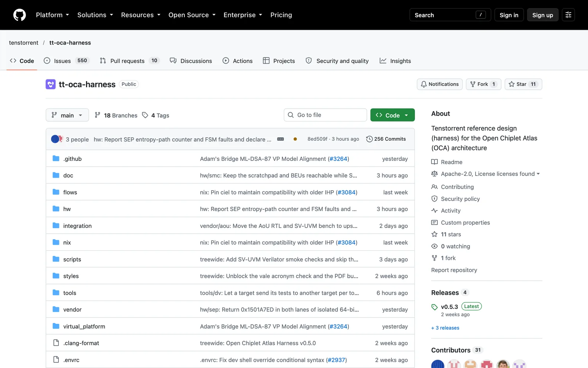Click the Sign in button

pos(509,15)
